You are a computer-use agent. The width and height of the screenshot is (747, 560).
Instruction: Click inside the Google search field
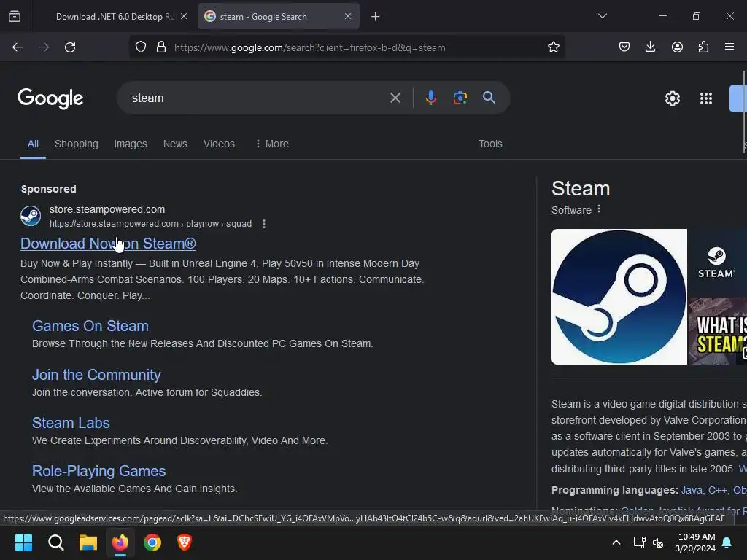pyautogui.click(x=258, y=98)
